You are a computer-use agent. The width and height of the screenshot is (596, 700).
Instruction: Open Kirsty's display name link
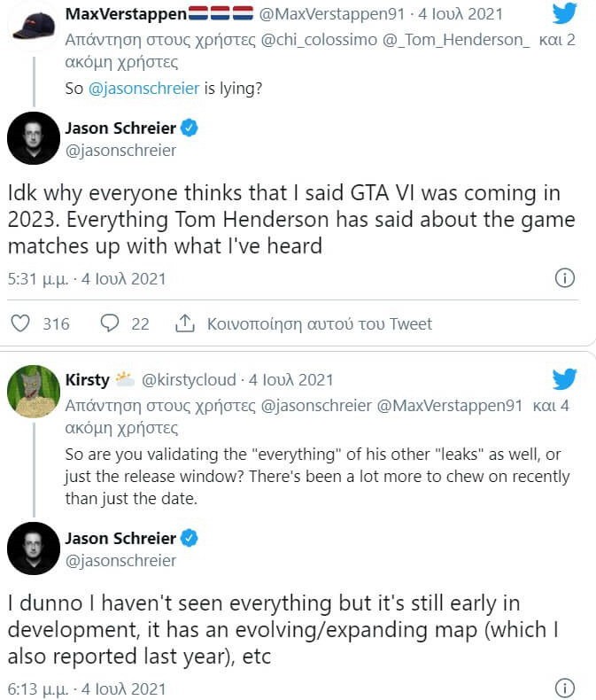click(87, 380)
